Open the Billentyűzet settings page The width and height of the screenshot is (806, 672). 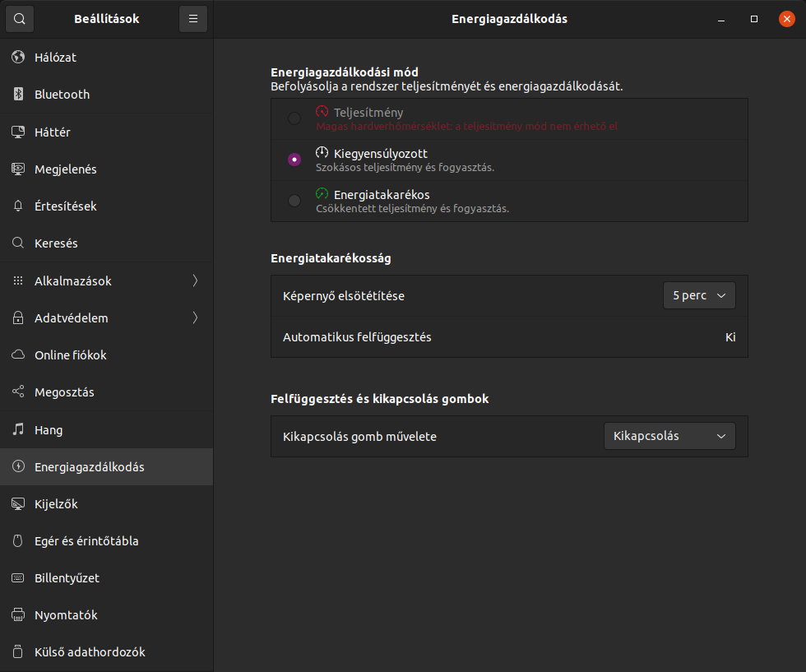(106, 578)
